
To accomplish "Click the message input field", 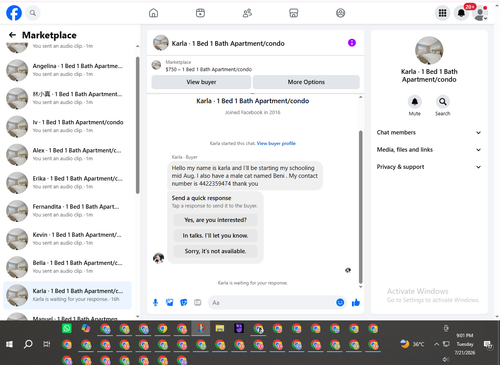I will point(272,303).
